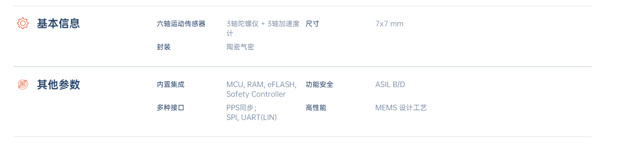Screen dimensions: 644x147
Task: Click the 高性能 label
Action: (316, 108)
